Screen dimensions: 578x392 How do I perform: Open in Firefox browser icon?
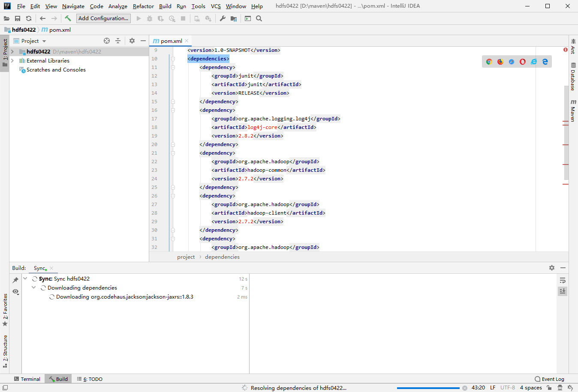tap(500, 62)
